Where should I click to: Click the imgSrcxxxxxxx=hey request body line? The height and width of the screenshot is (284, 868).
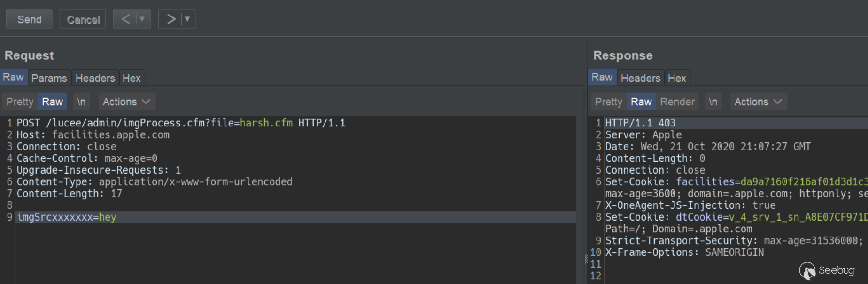67,217
